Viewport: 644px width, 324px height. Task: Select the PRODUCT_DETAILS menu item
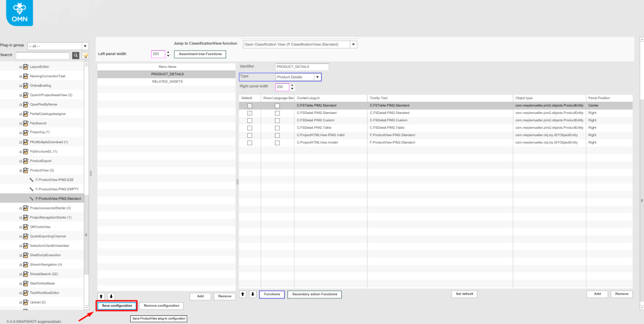click(x=167, y=74)
